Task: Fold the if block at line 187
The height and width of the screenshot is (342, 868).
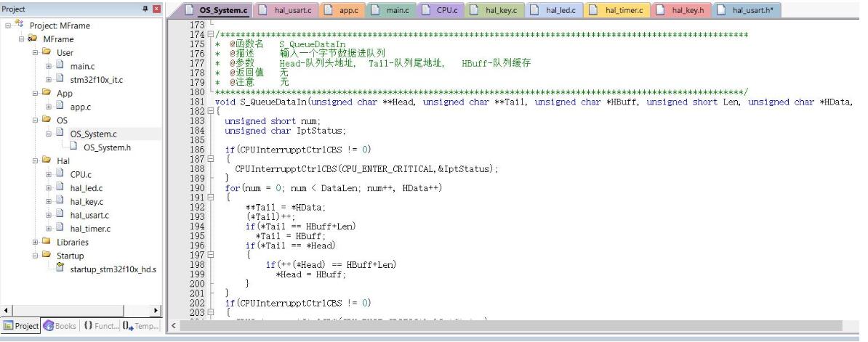Action: click(210, 159)
